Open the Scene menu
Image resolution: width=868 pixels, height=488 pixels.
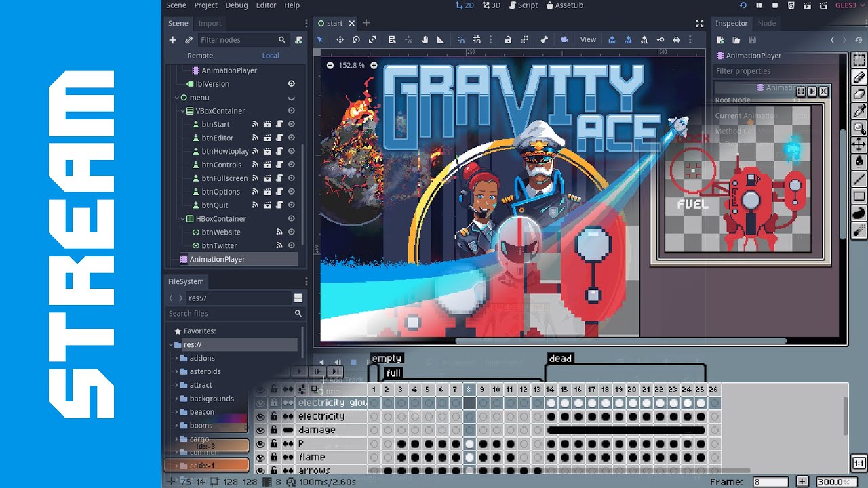(x=176, y=5)
